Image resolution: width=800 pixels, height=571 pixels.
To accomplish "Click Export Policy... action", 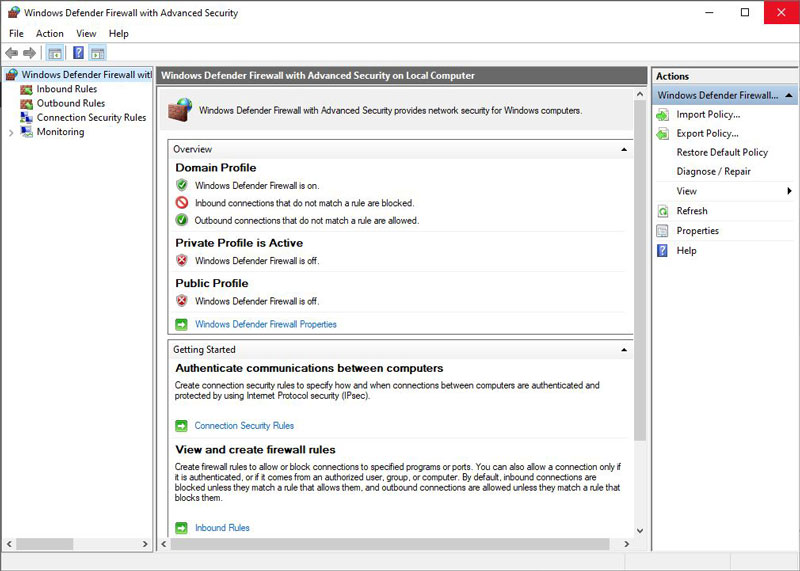I will click(x=707, y=134).
